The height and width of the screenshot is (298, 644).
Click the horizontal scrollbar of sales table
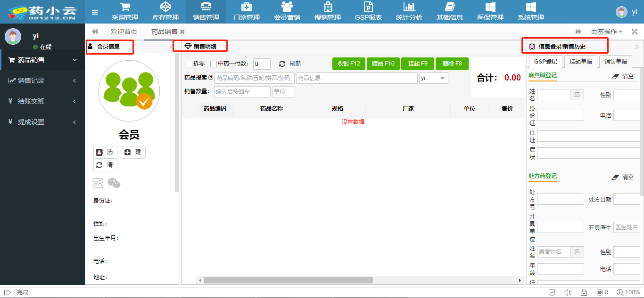pos(288,280)
